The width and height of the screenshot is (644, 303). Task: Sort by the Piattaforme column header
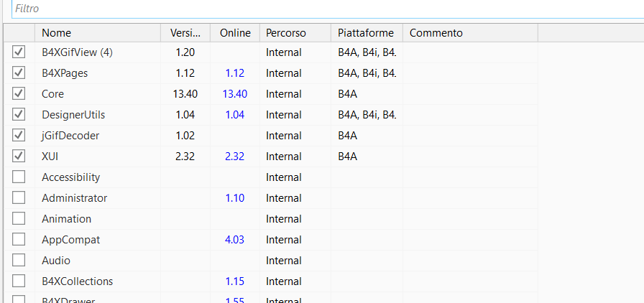(x=367, y=33)
